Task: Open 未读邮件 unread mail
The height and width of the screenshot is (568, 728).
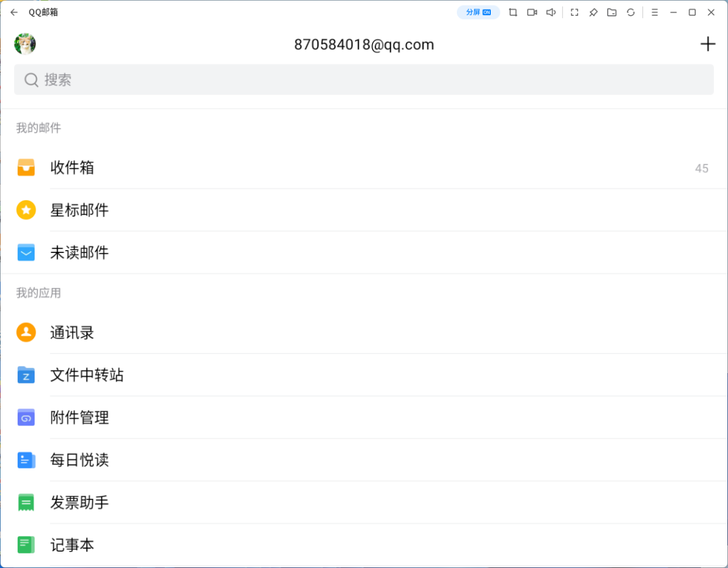Action: point(79,252)
